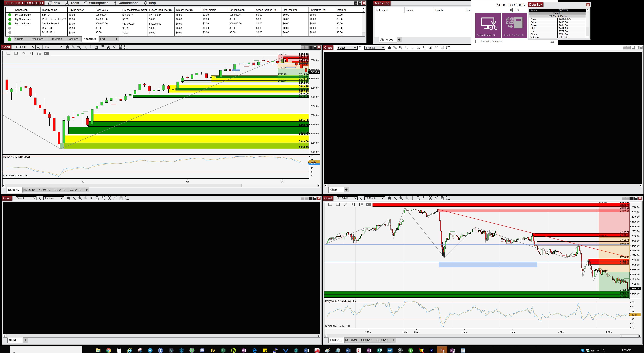644x353 pixels.
Task: Open the Daily interval dropdown
Action: (x=61, y=47)
